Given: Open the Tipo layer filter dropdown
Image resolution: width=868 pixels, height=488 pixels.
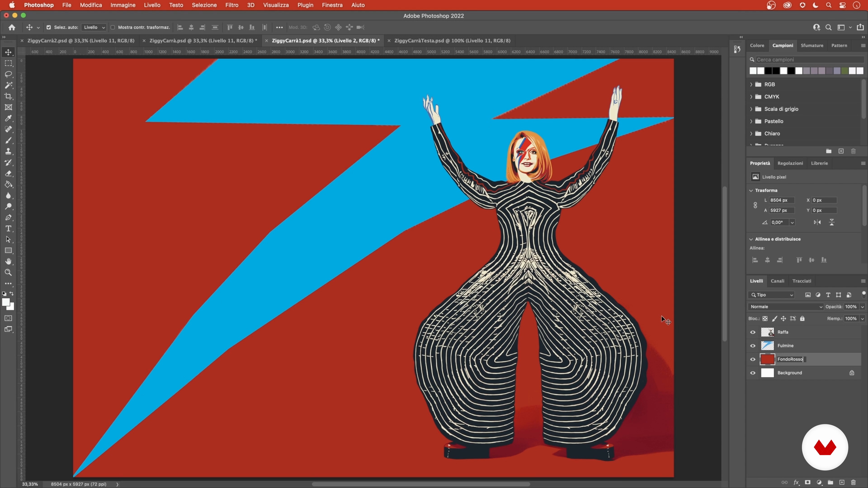Looking at the screenshot, I should pos(772,295).
